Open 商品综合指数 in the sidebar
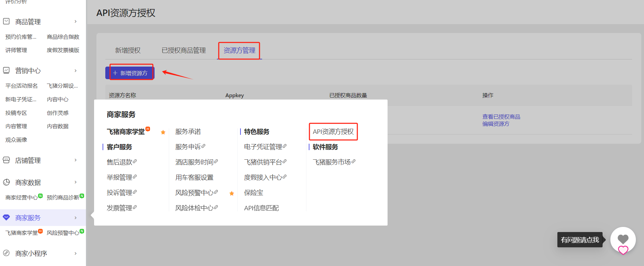The image size is (644, 266). click(63, 37)
